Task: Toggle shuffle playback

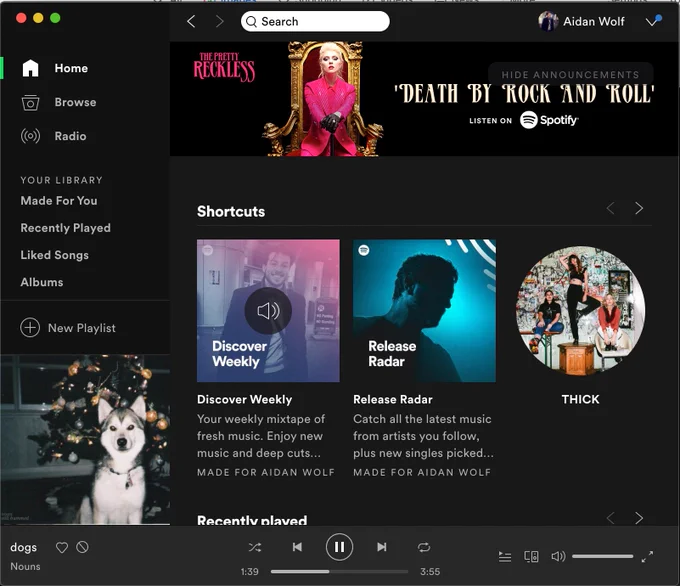Action: coord(255,547)
